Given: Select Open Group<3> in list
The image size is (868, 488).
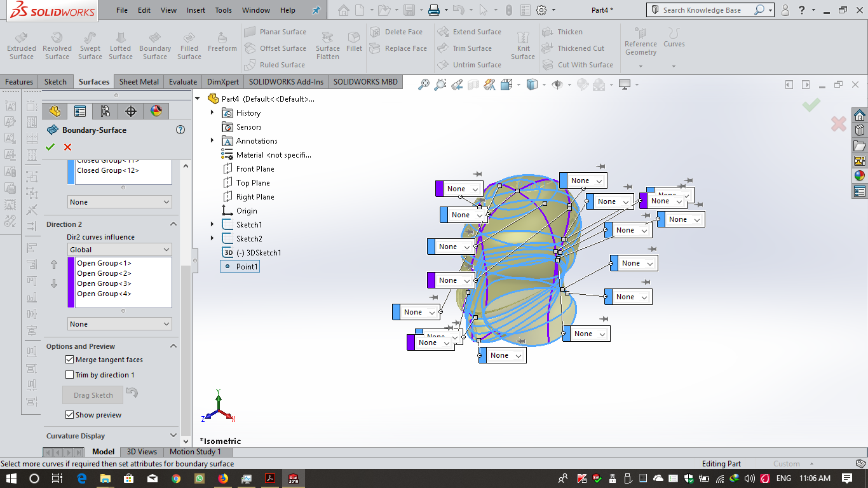Looking at the screenshot, I should (x=104, y=283).
